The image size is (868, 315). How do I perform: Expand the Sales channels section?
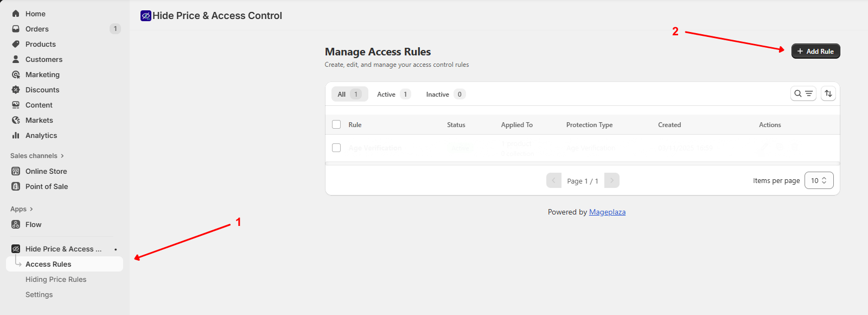pos(37,156)
